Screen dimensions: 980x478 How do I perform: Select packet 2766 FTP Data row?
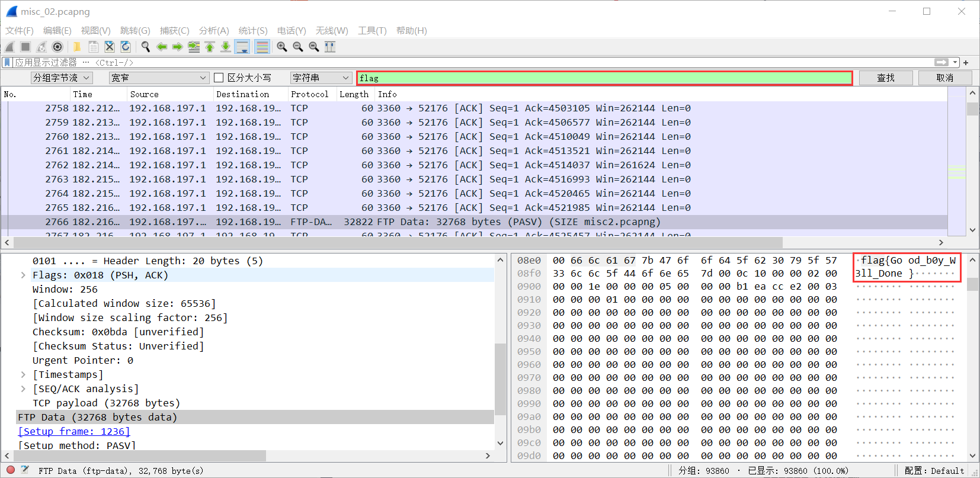tap(474, 222)
